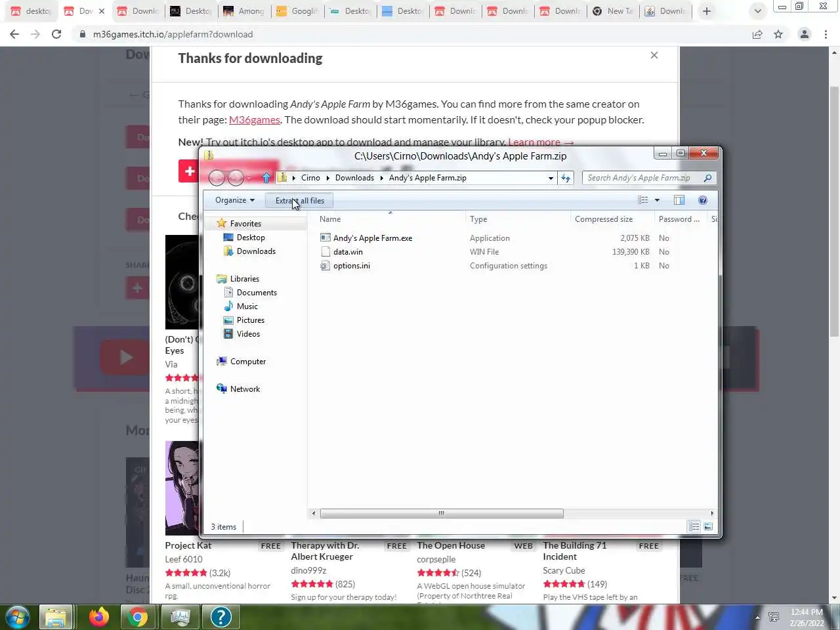Switch to large icons view in status bar
Viewport: 840px width, 630px height.
pyautogui.click(x=708, y=527)
